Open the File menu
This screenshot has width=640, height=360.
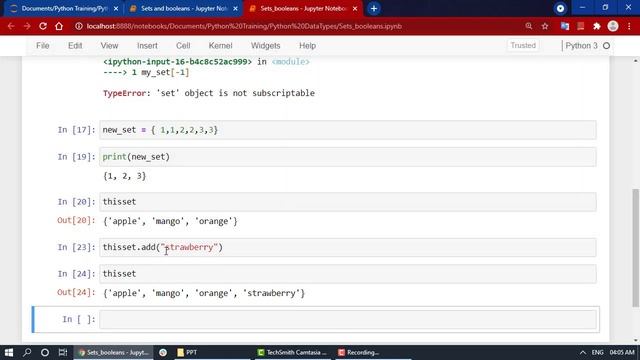click(x=42, y=46)
